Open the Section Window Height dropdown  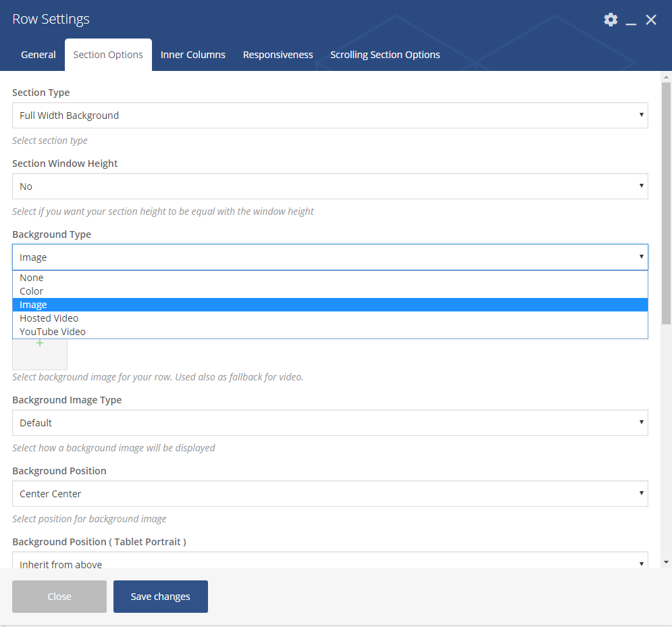(330, 186)
